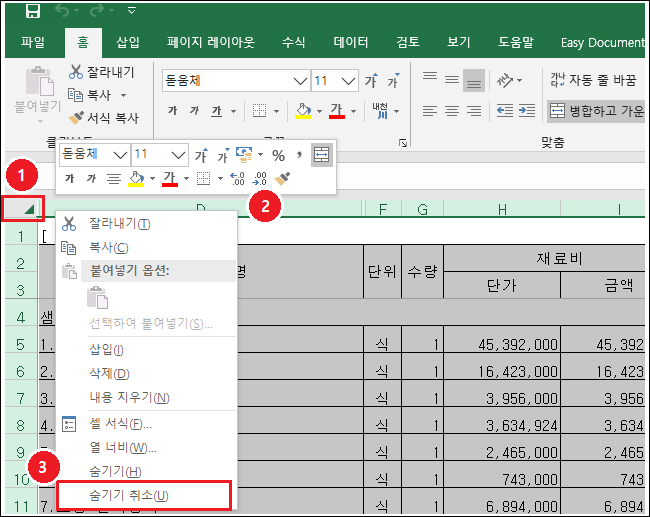The image size is (650, 517).
Task: Open ribbon font name dropdown 돋움체
Action: pyautogui.click(x=300, y=80)
